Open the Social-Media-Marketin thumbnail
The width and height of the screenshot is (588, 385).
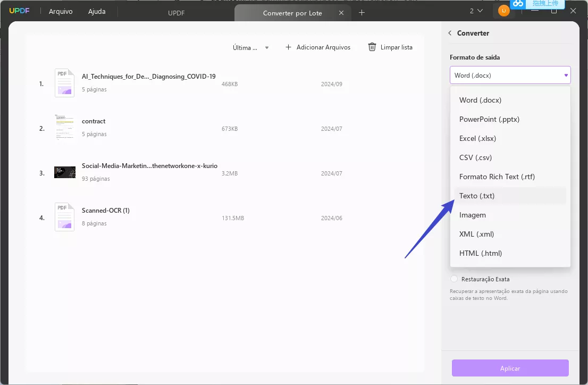click(x=64, y=172)
